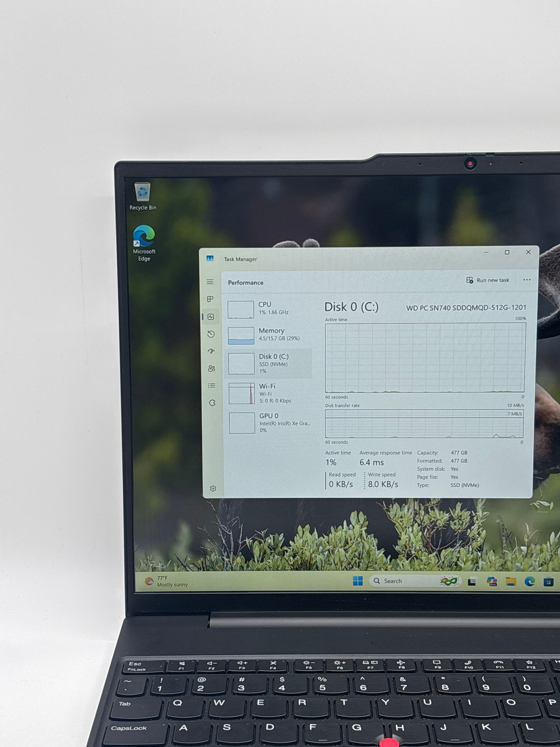The image size is (560, 747).
Task: Open the Users page icon
Action: click(x=212, y=368)
